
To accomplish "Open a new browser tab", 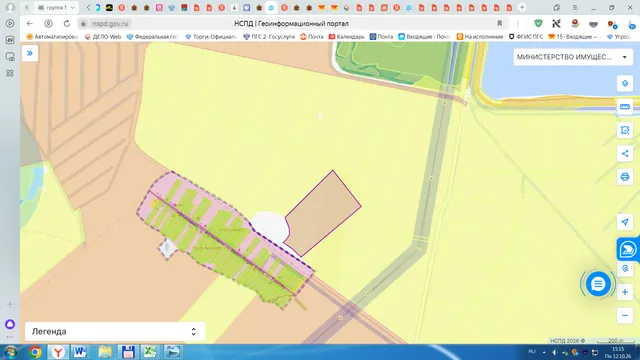I will pyautogui.click(x=522, y=7).
